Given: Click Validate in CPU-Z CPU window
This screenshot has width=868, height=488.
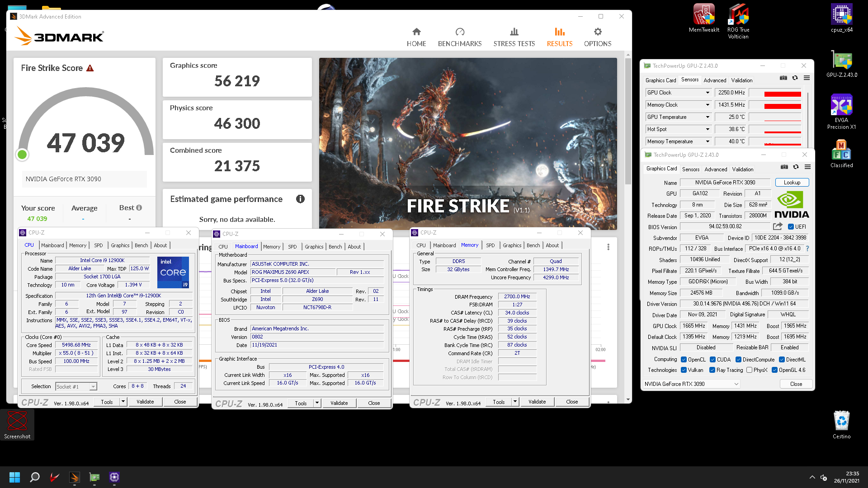Looking at the screenshot, I should coord(145,402).
